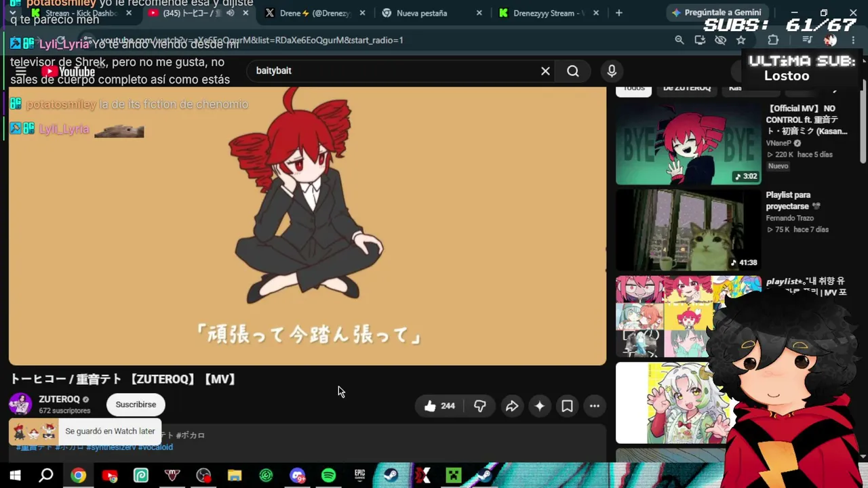Screen dimensions: 868x488
Task: Close the Nueva pestaña tab
Action: click(479, 13)
